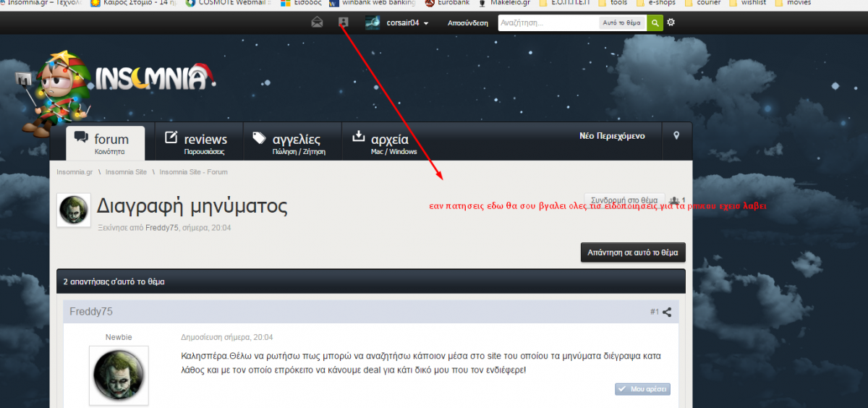Expand the corsair04 user dropdown menu

[407, 23]
